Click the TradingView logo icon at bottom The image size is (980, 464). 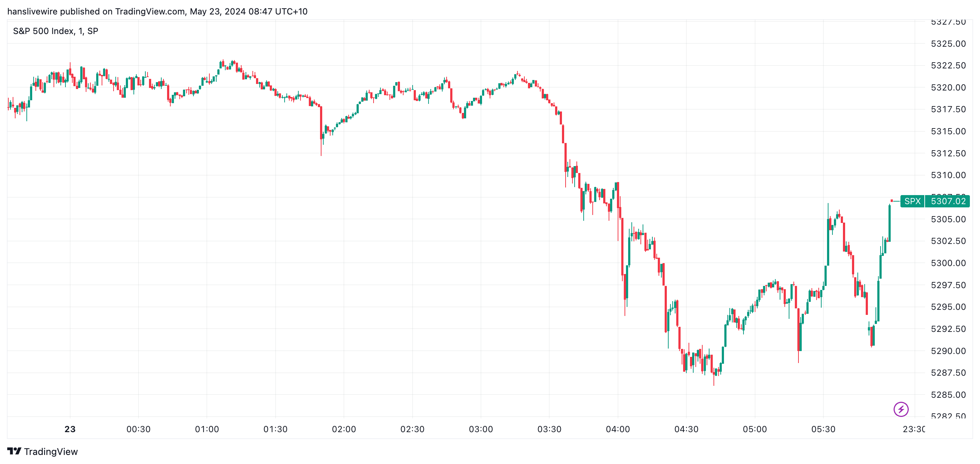click(x=14, y=451)
